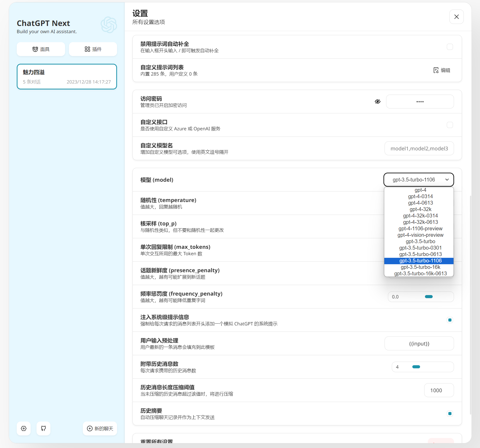The image size is (480, 448).
Task: Start a new chat with 新的聊天
Action: 100,428
